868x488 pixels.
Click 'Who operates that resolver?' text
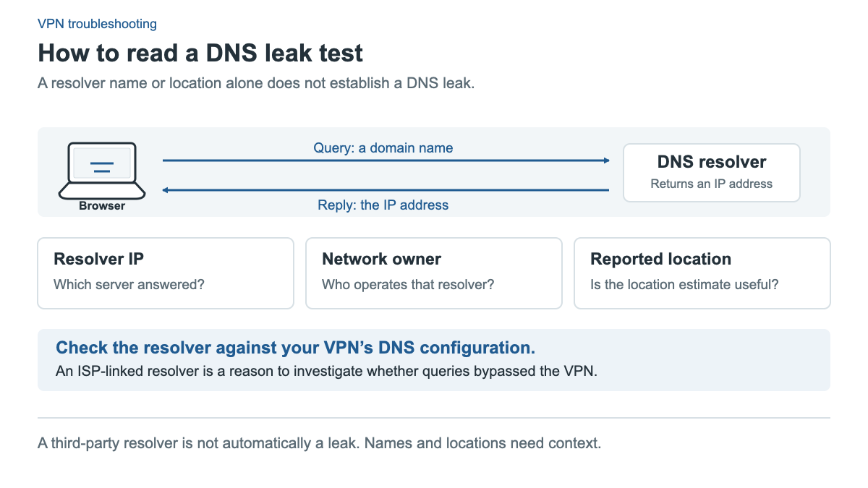pyautogui.click(x=408, y=284)
